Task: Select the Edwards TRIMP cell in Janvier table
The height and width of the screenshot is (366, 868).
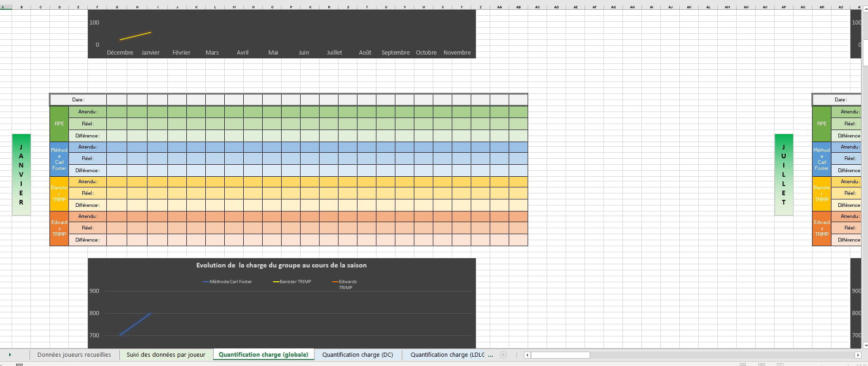Action: pos(59,228)
